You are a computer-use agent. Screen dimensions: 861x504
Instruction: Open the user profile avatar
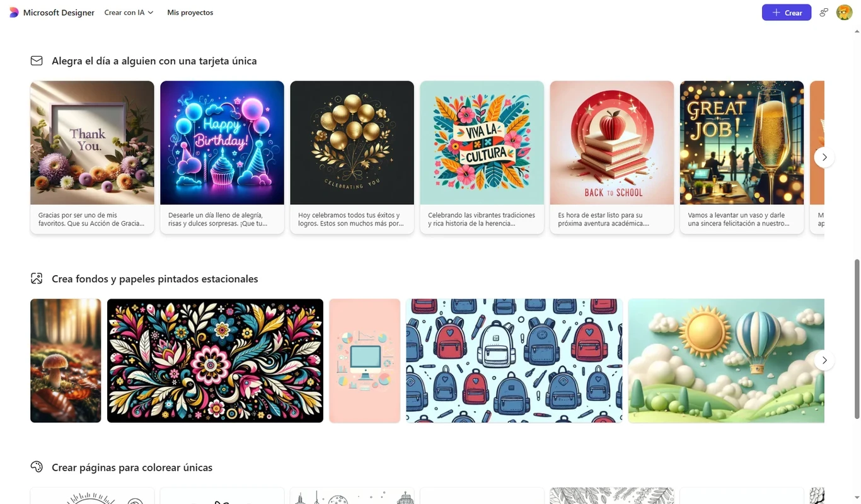pos(844,13)
